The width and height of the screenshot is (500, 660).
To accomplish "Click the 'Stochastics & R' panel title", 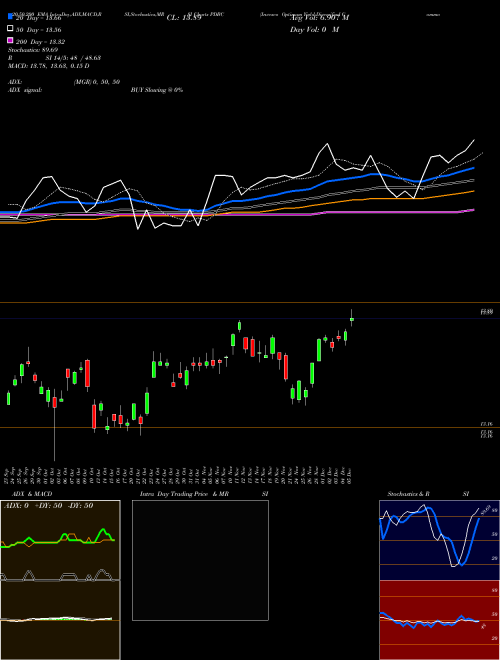I will tap(408, 494).
